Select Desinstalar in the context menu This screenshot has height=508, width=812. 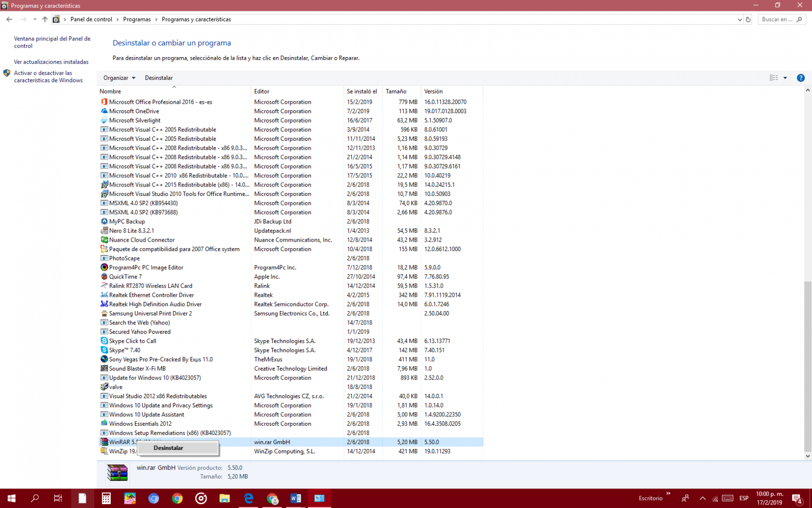(178, 448)
